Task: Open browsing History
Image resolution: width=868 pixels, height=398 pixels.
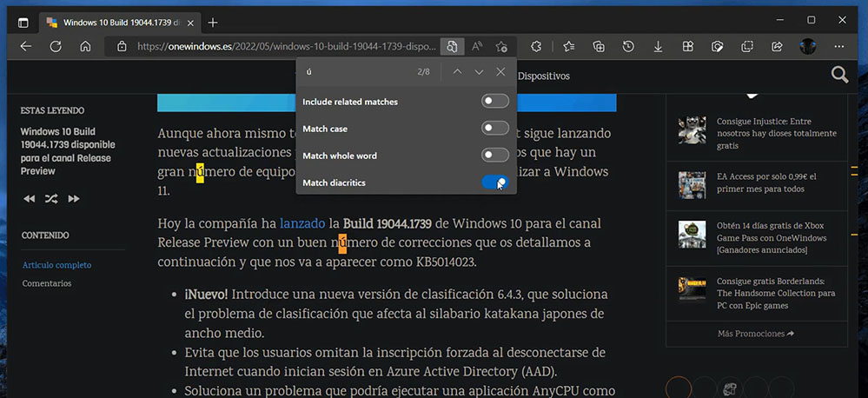Action: [x=627, y=47]
